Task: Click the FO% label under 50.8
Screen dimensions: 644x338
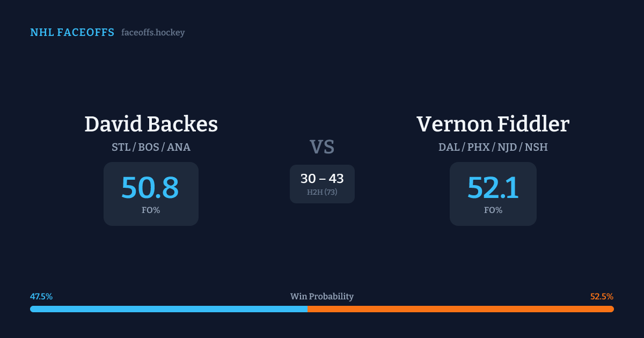Action: (x=151, y=210)
